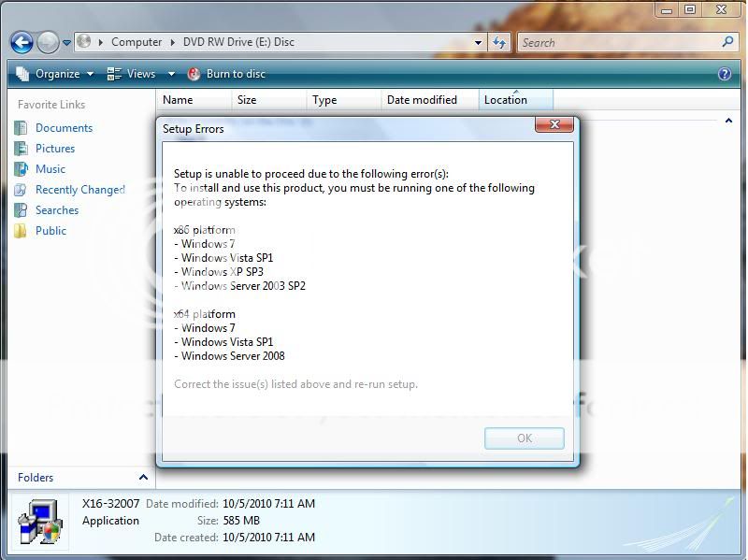Expand the arrow after Computer breadcrumb
This screenshot has width=748, height=560.
click(173, 42)
